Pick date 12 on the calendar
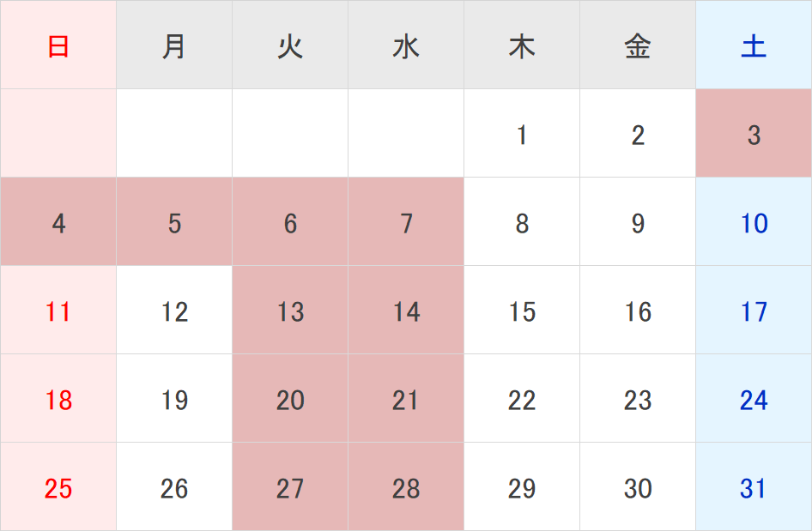The height and width of the screenshot is (531, 812). [x=174, y=311]
